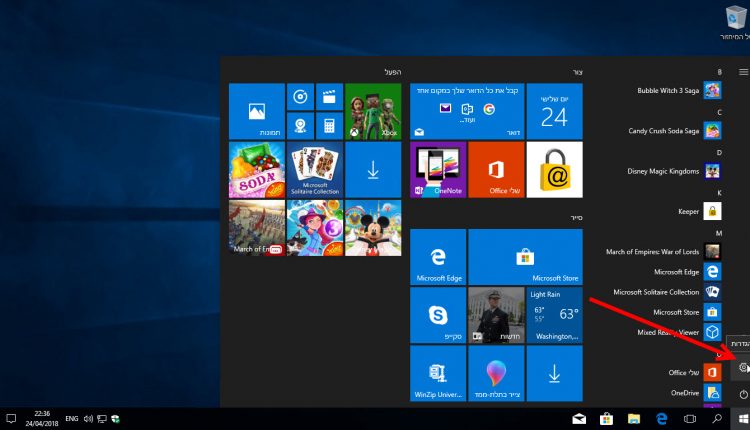Screen dimensions: 750x430
Task: Open Settings via the gear icon
Action: (x=743, y=367)
